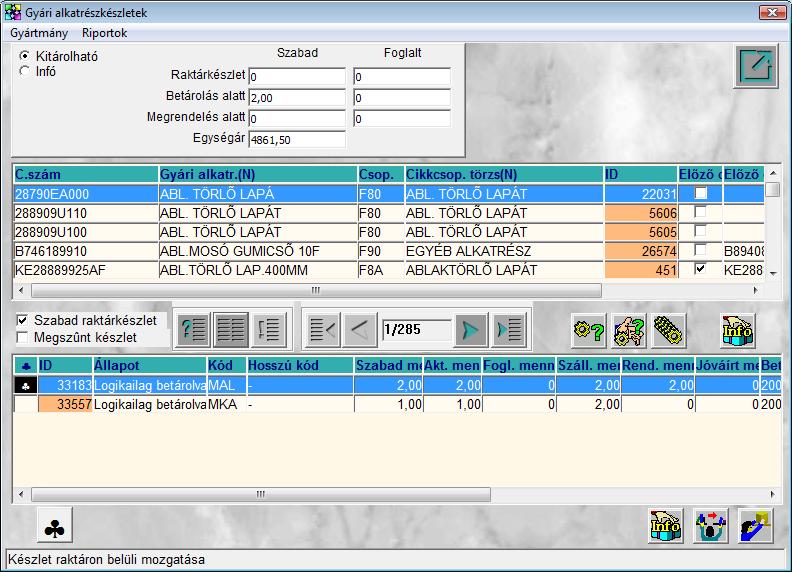This screenshot has height=572, width=792.
Task: Select the Infó radio button
Action: click(24, 71)
